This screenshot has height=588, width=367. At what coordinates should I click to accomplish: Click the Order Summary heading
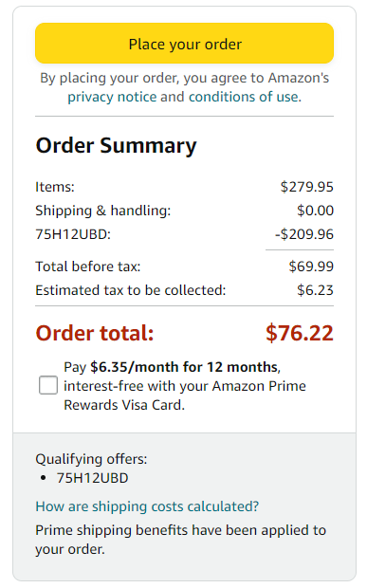pos(116,145)
